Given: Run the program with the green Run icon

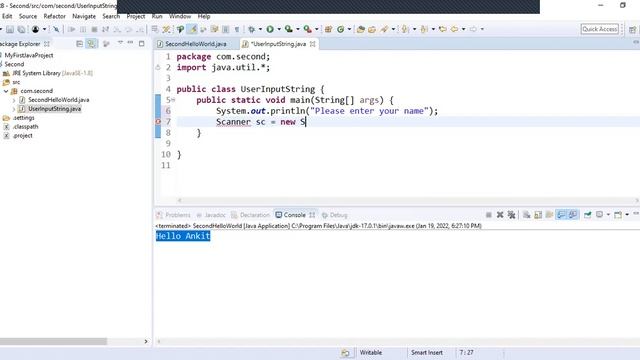Looking at the screenshot, I should point(270,29).
